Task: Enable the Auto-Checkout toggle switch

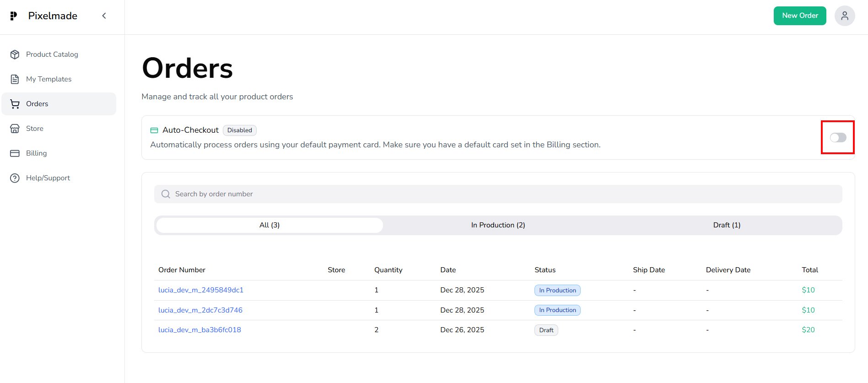Action: pos(838,138)
